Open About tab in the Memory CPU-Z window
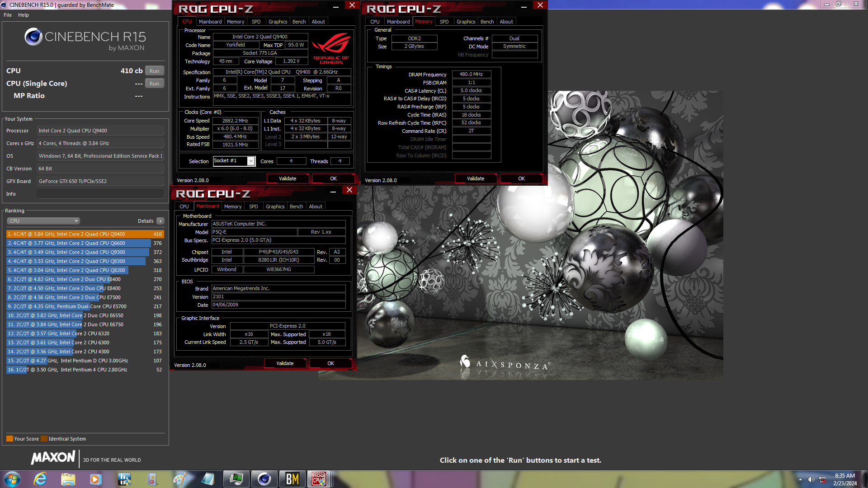 (506, 22)
